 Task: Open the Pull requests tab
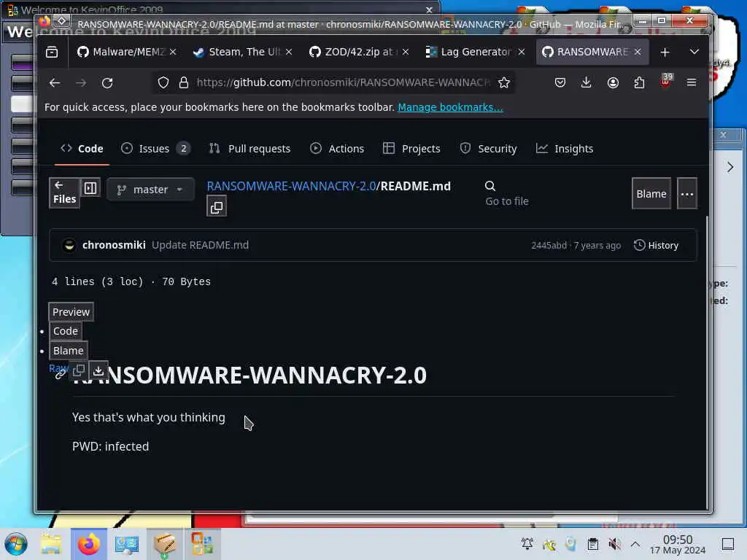[249, 149]
